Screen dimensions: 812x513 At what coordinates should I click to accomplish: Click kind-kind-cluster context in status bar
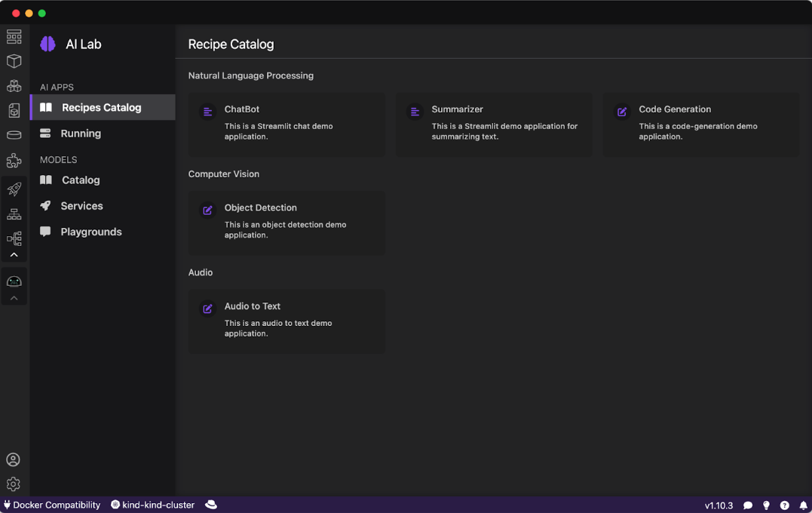153,505
